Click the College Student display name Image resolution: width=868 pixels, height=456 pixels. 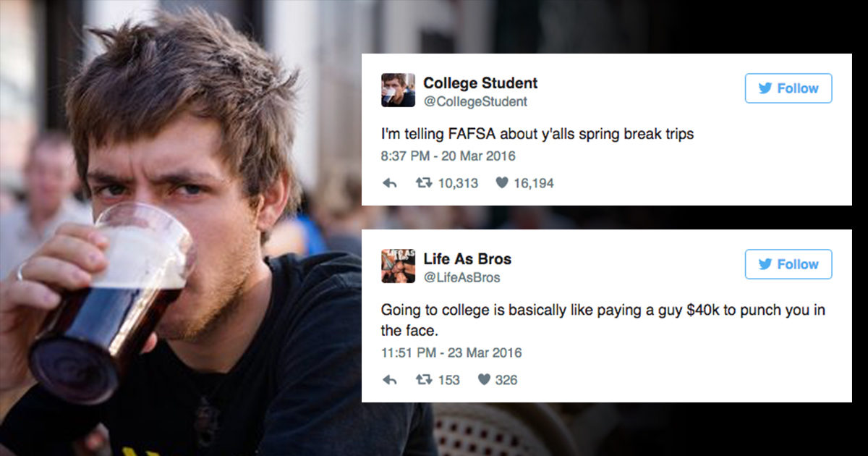coord(480,83)
